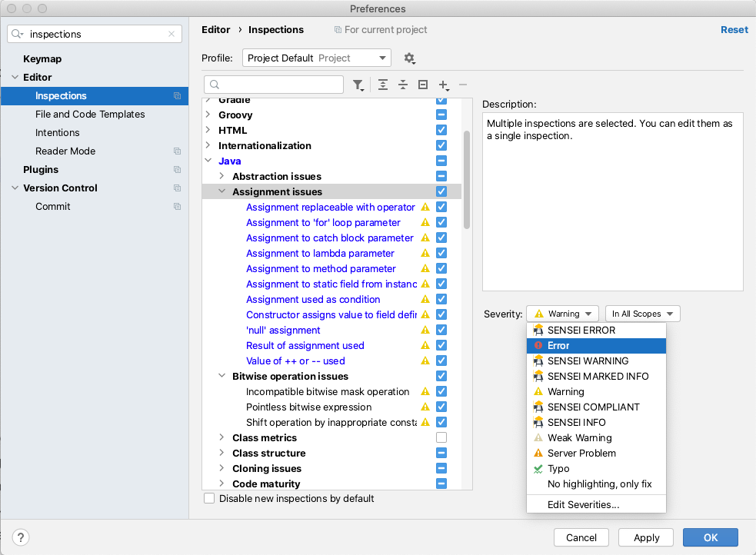Screen dimensions: 756x555
Task: Expand the Abstraction issues node
Action: 221,176
